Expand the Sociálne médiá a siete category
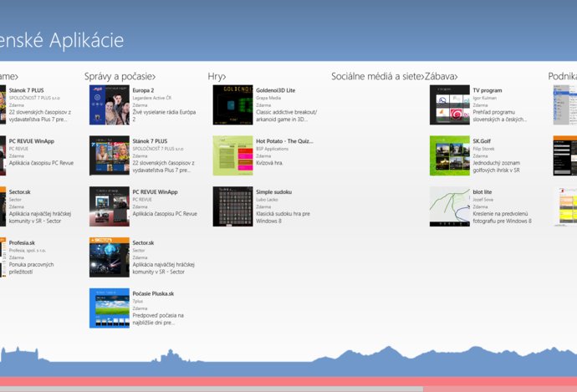This screenshot has height=392, width=577. (378, 77)
